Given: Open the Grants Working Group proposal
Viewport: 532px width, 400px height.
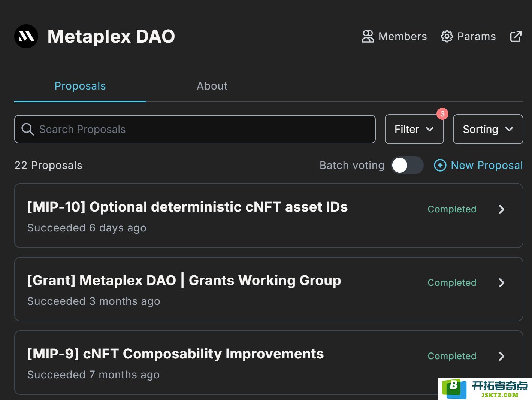Looking at the screenshot, I should (x=269, y=289).
